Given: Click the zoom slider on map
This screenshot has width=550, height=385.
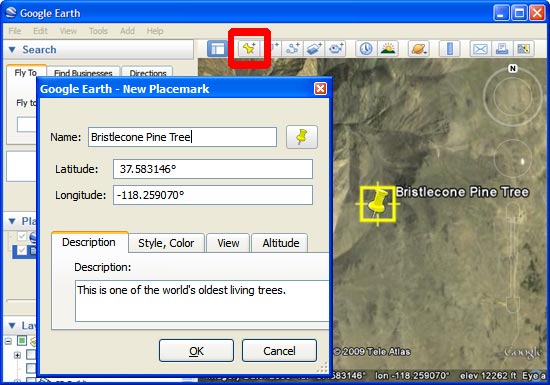Looking at the screenshot, I should tap(513, 258).
